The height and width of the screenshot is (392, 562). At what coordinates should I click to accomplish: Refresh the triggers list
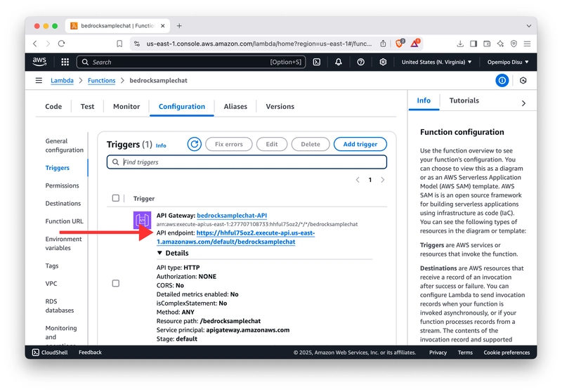point(195,144)
